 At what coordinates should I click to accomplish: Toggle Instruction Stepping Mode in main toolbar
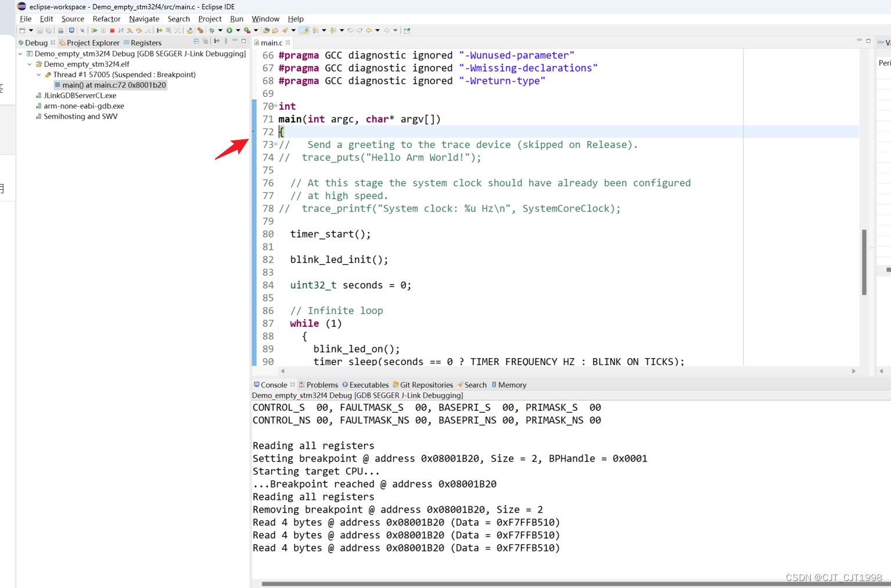click(x=159, y=30)
